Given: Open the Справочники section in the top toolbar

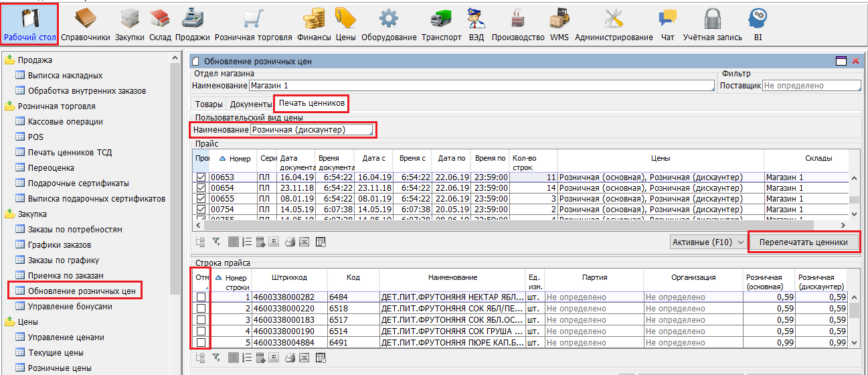Looking at the screenshot, I should click(x=86, y=24).
